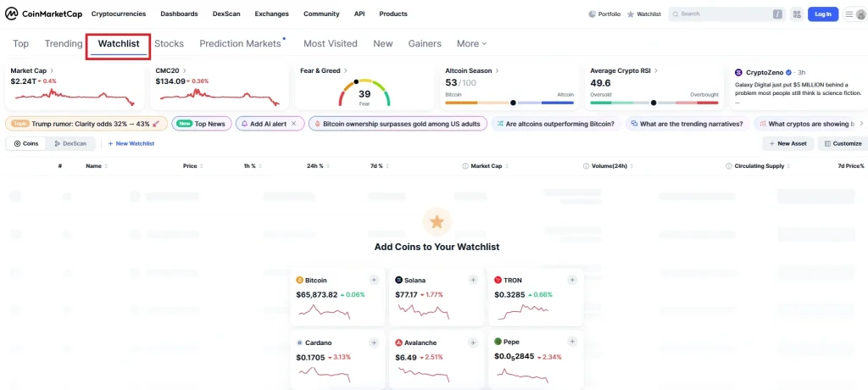Screen dimensions: 868x390
Task: Expand the Fear & Greed card
Action: tap(324, 71)
